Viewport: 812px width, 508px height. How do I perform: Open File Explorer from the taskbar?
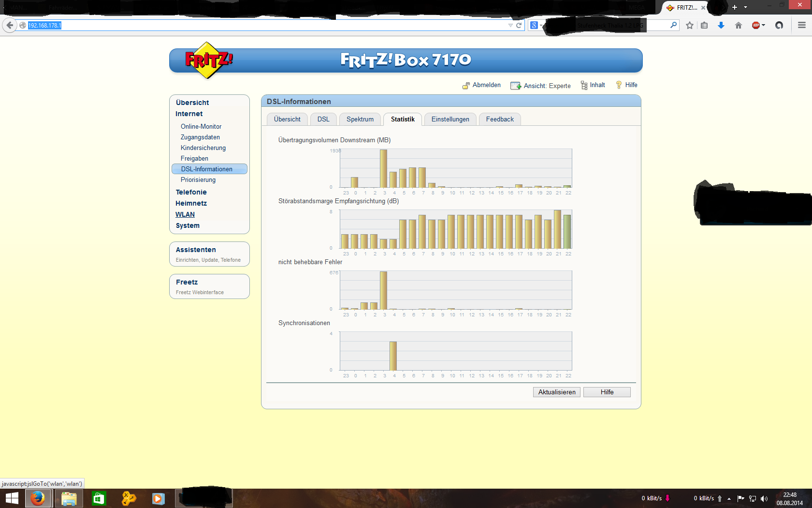point(69,498)
